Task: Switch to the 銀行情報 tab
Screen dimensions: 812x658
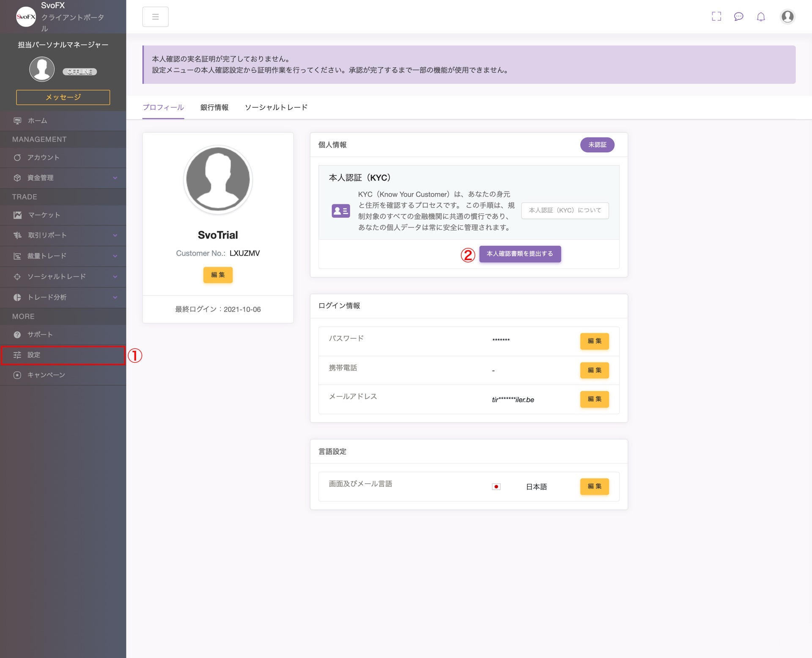Action: click(214, 107)
